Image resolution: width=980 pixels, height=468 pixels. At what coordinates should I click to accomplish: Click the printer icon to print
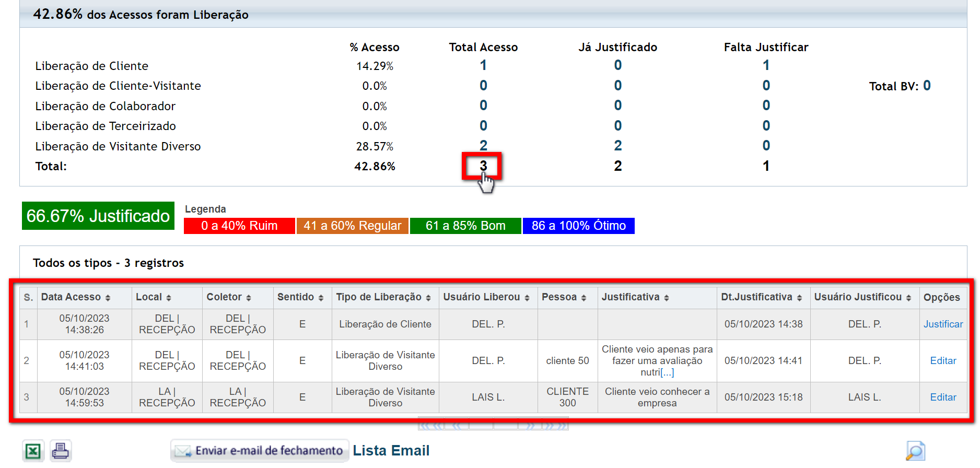point(61,451)
